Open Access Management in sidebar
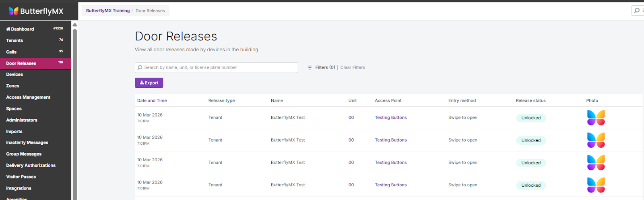 (28, 97)
